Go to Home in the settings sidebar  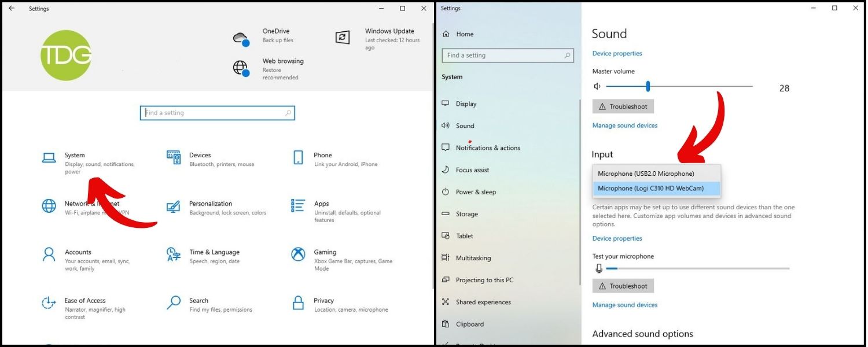point(464,34)
